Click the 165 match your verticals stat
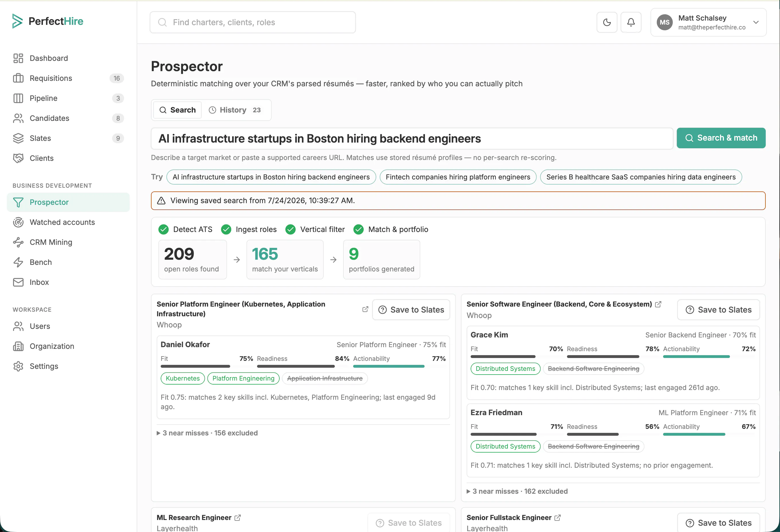 point(285,260)
